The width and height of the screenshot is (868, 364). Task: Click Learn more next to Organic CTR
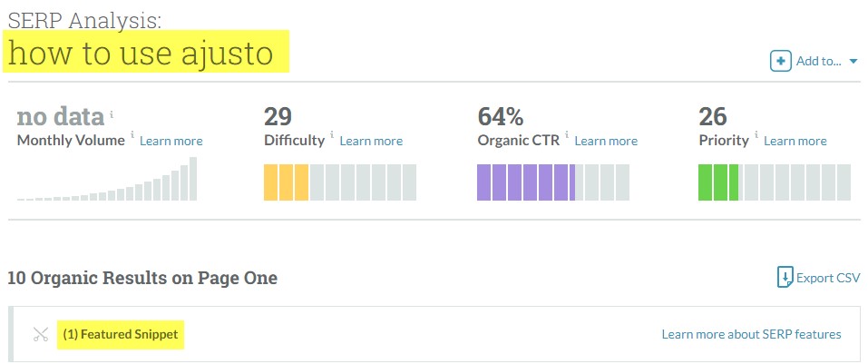606,141
